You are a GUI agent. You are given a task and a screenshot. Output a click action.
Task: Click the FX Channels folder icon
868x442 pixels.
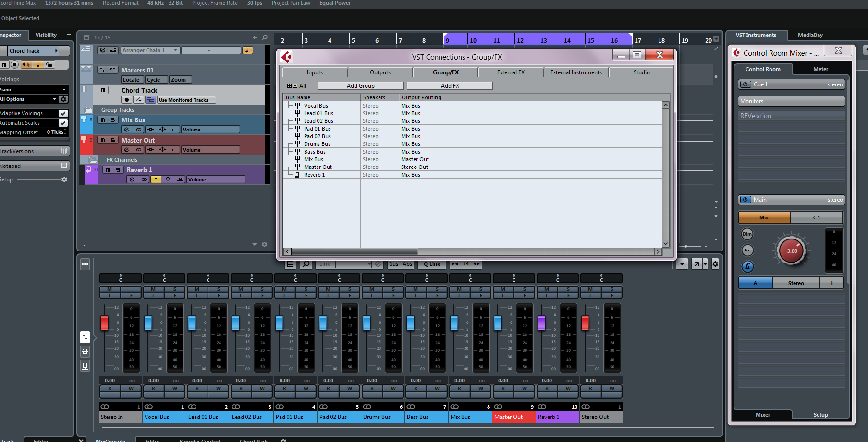tap(93, 160)
